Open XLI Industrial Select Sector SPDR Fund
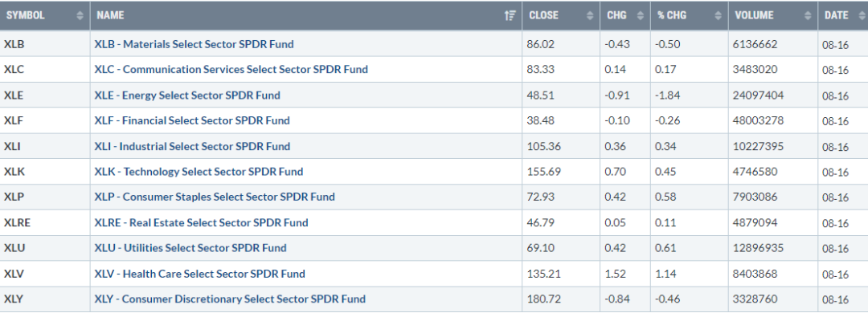 pyautogui.click(x=192, y=146)
